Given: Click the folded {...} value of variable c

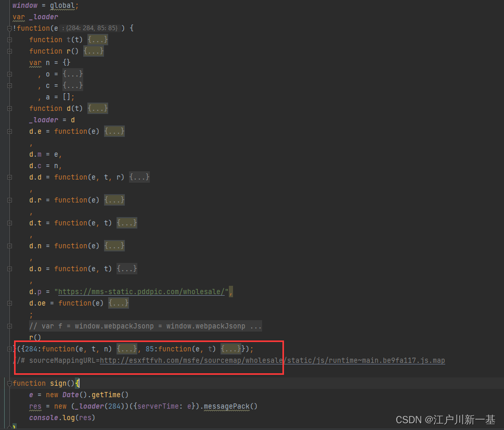Looking at the screenshot, I should point(73,85).
